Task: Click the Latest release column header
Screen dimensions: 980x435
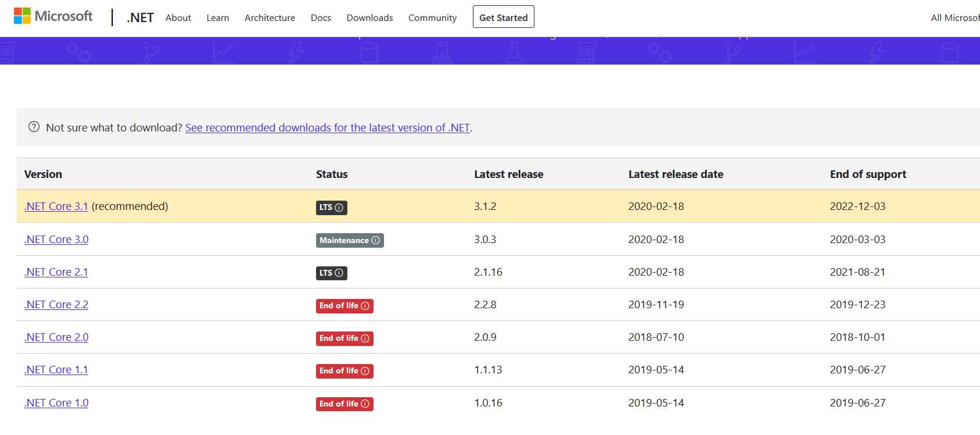Action: 509,174
